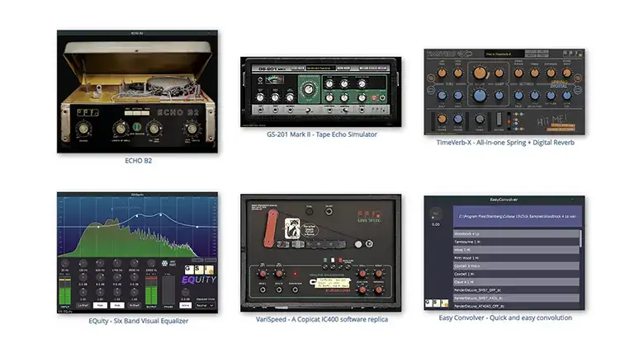Select Hihat 1 Hi in EasyConvolver list
This screenshot has width=644, height=343.
(516, 250)
